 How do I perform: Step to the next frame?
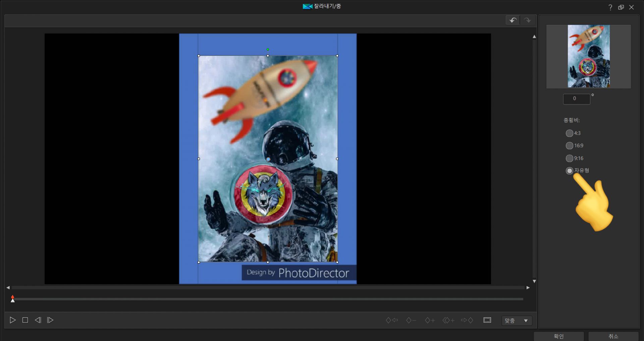[x=50, y=320]
